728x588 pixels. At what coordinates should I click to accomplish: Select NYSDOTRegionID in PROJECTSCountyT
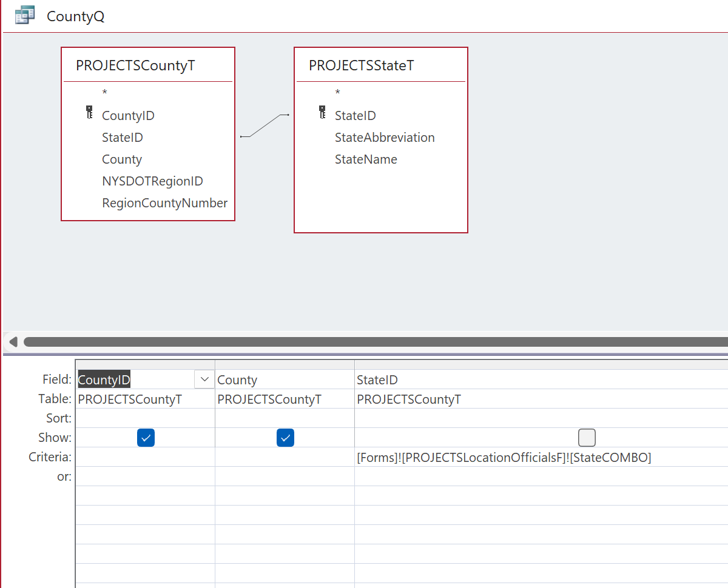point(152,181)
